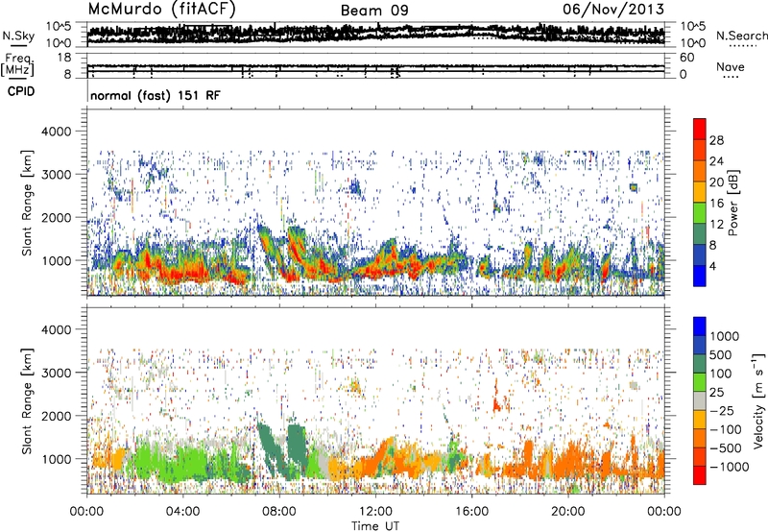Click the 16:00 time tick label
This screenshot has height=532, width=768.
[471, 512]
